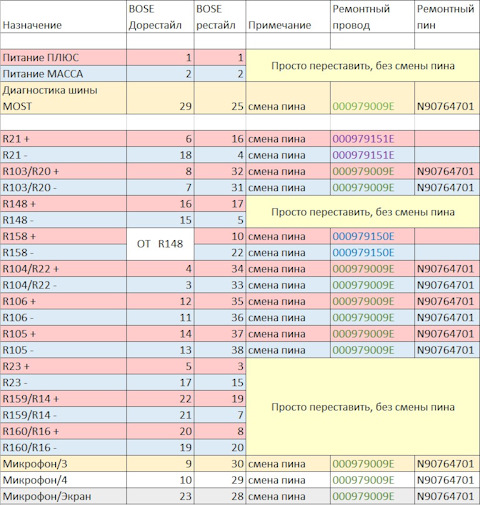Select the 'Ремонтный пин' header cell
The image size is (480, 505).
(447, 17)
